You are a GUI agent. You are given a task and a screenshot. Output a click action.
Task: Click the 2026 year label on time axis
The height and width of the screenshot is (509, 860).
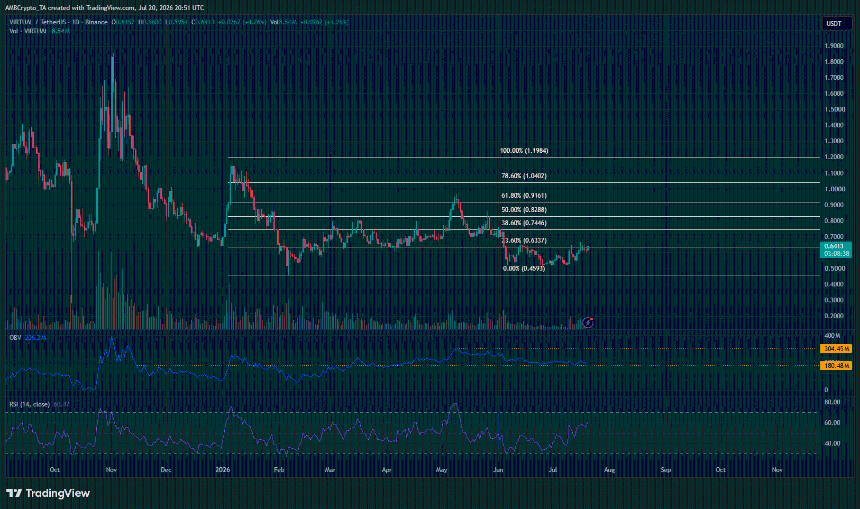pyautogui.click(x=223, y=470)
